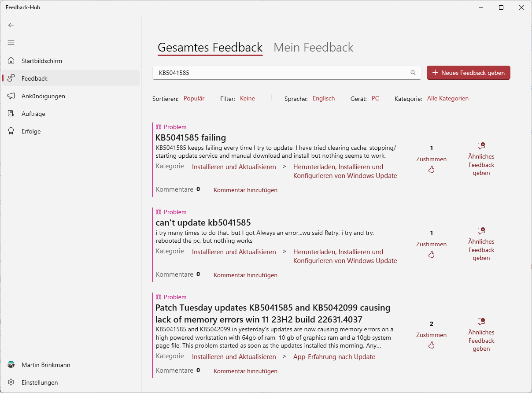Click 'Herunterladen, Installieren...' subcategory under 'can't update kb5041585'
This screenshot has width=532, height=393.
click(345, 256)
